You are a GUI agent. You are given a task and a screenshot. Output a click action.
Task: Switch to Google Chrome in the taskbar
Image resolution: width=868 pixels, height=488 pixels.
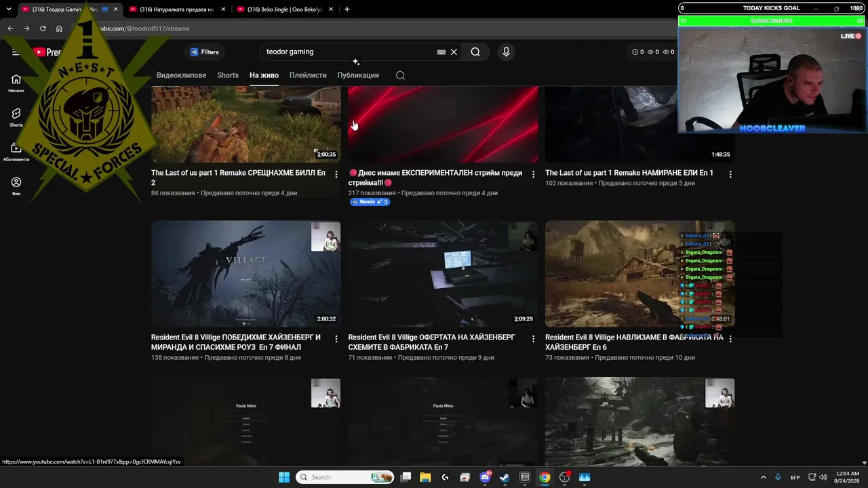545,477
